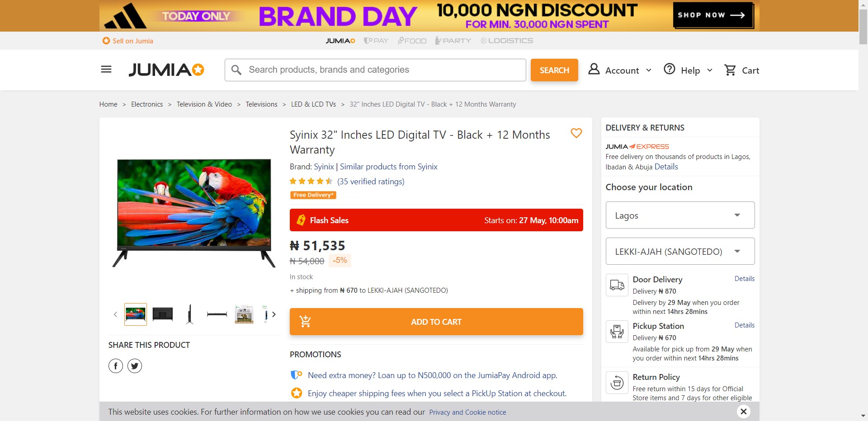Go to Electronics breadcrumb
868x421 pixels.
[x=147, y=104]
